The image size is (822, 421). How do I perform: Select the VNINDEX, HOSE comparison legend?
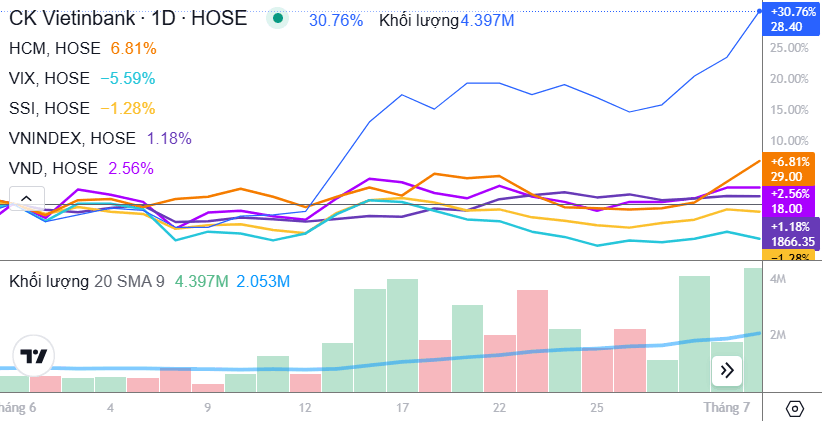click(72, 138)
